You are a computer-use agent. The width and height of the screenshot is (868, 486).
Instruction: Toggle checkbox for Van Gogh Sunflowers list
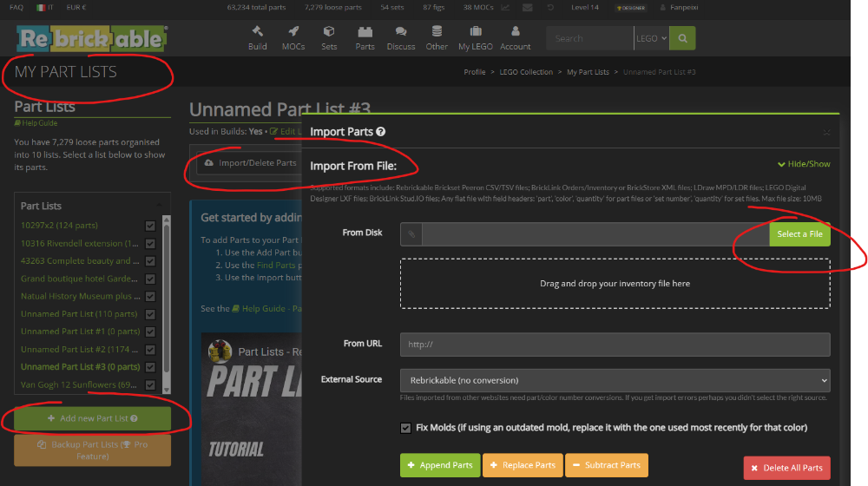pyautogui.click(x=150, y=384)
